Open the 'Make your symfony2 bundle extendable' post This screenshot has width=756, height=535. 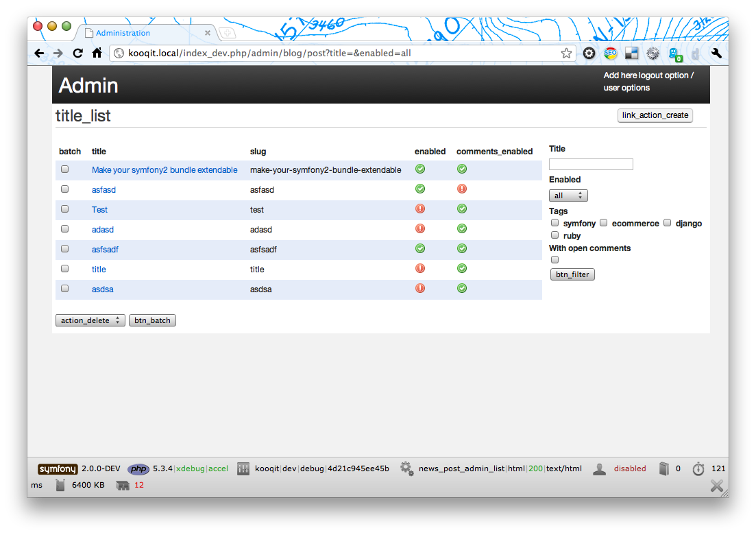(x=164, y=170)
